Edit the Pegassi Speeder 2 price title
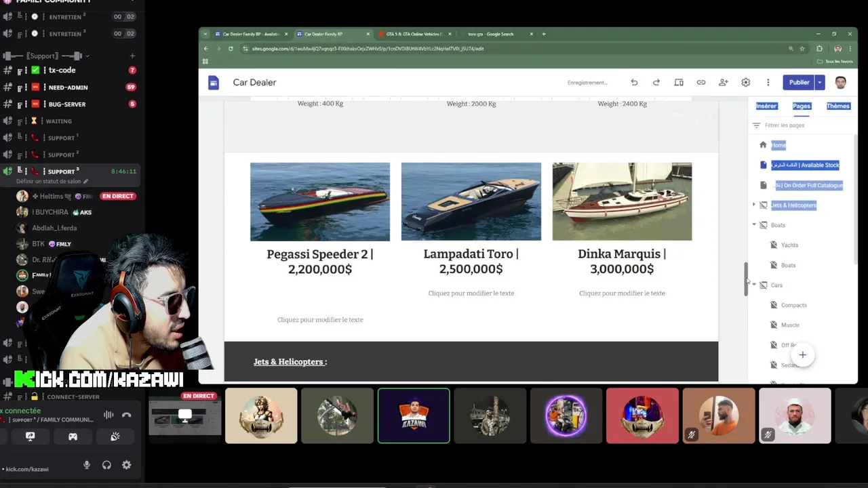 (x=320, y=262)
